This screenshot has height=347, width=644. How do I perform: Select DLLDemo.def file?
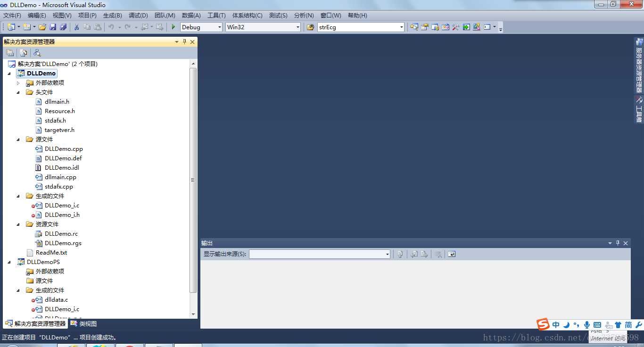pos(63,158)
